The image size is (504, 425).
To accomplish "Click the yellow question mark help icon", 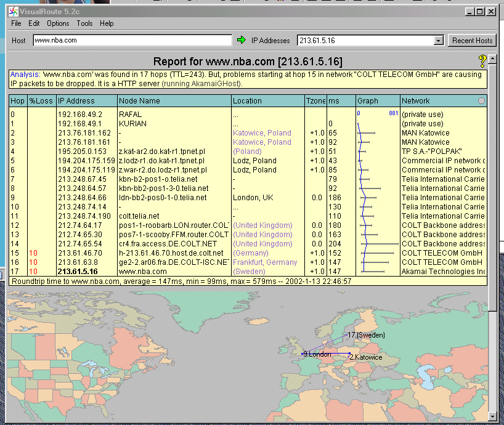I will point(482,60).
